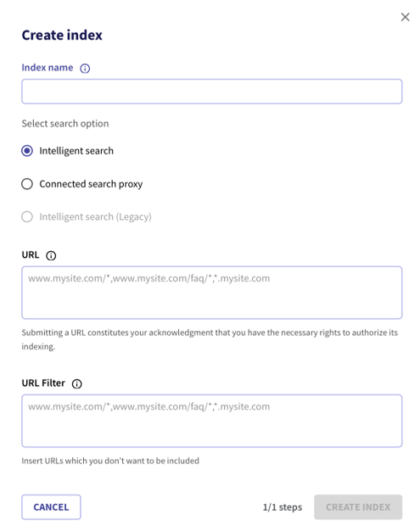Click the URL acknowledgment notice text

click(210, 339)
